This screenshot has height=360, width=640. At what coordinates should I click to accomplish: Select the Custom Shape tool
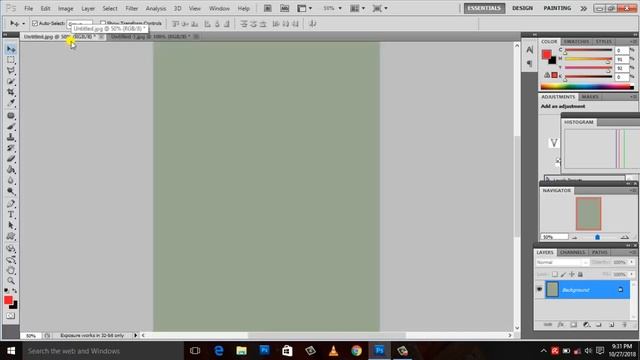click(11, 236)
